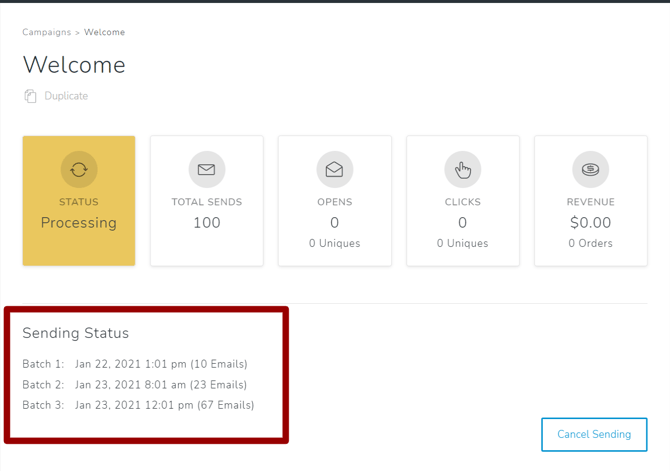
Task: Click the Duplicate text link
Action: tap(66, 96)
